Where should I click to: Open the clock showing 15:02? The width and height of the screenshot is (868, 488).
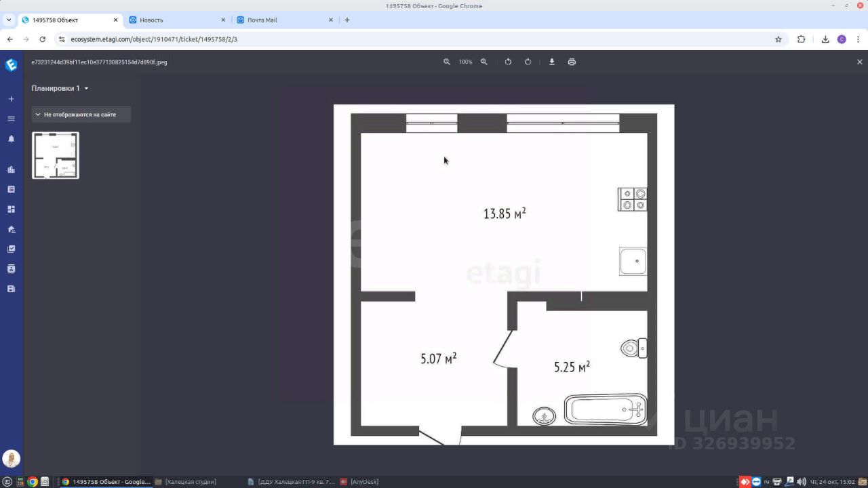(x=833, y=482)
